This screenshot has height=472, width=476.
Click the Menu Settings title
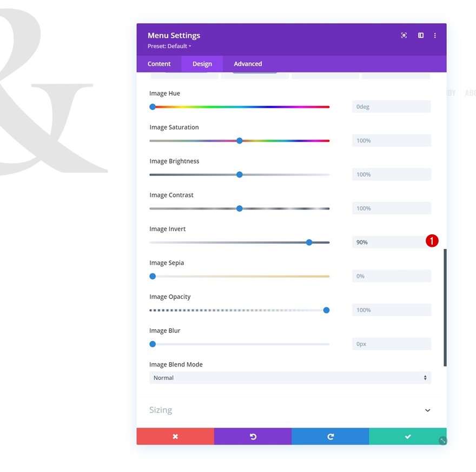174,36
